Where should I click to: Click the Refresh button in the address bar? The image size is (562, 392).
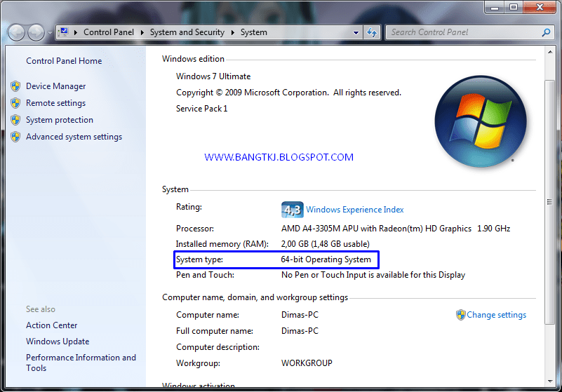click(372, 32)
